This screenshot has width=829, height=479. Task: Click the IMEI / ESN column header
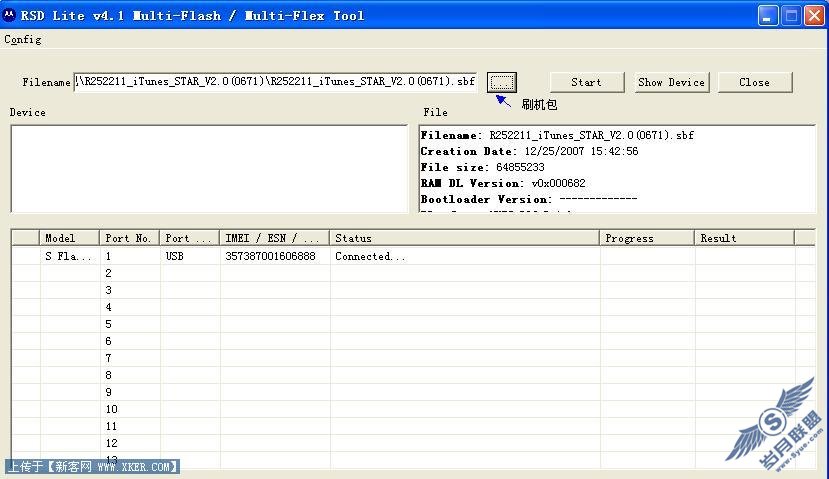pos(274,238)
